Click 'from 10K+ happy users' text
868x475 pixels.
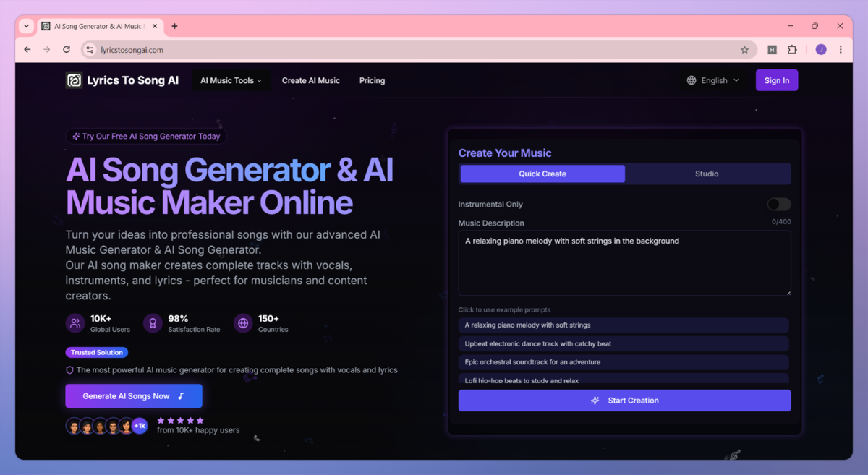198,430
